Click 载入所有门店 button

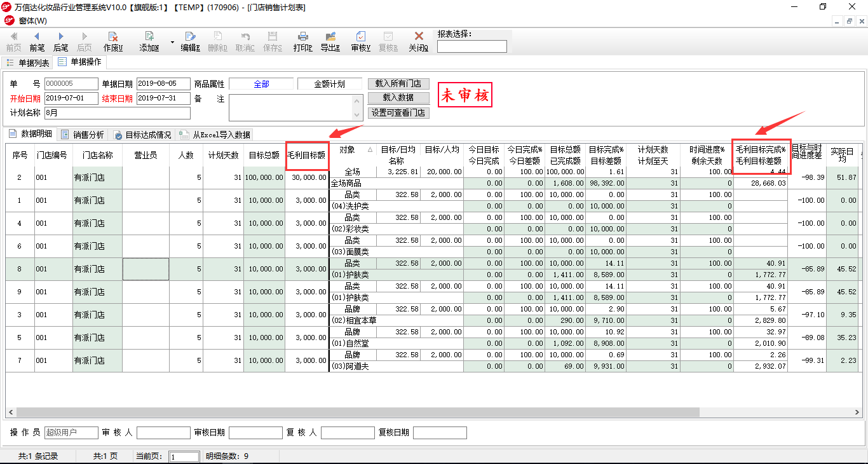coord(398,84)
